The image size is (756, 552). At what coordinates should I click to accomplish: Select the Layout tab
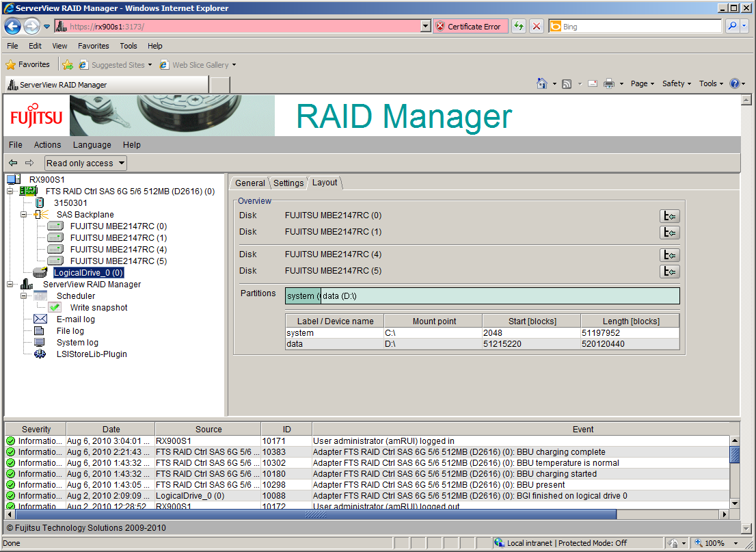point(325,183)
